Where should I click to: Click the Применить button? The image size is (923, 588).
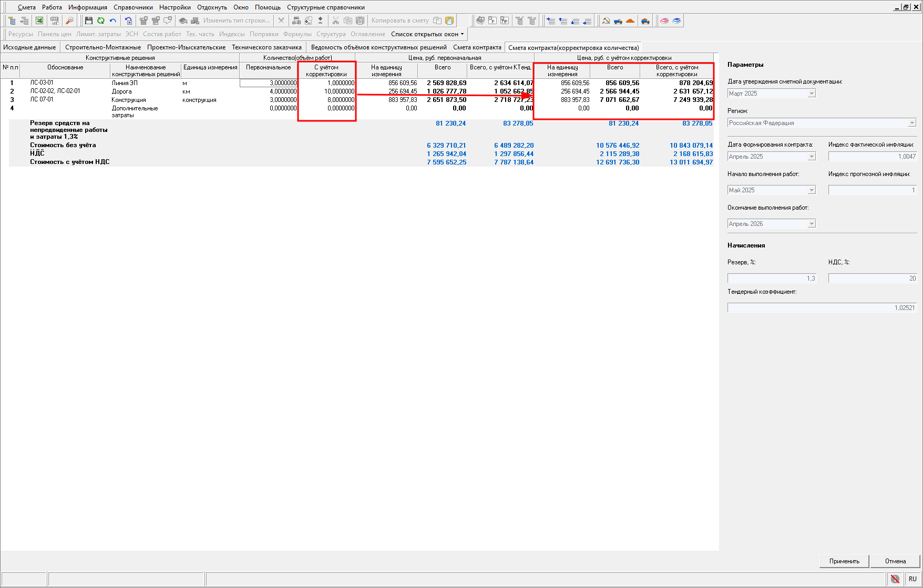coord(844,561)
